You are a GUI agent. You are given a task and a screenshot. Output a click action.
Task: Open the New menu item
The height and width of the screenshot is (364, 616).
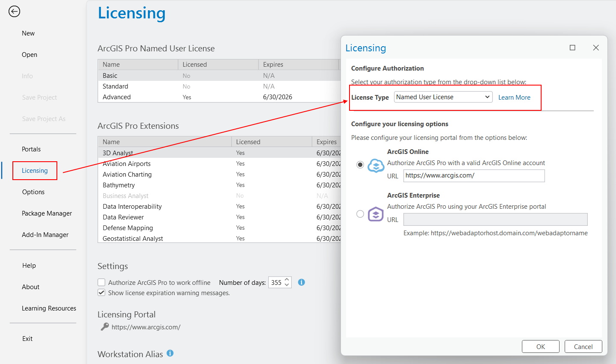tap(28, 33)
